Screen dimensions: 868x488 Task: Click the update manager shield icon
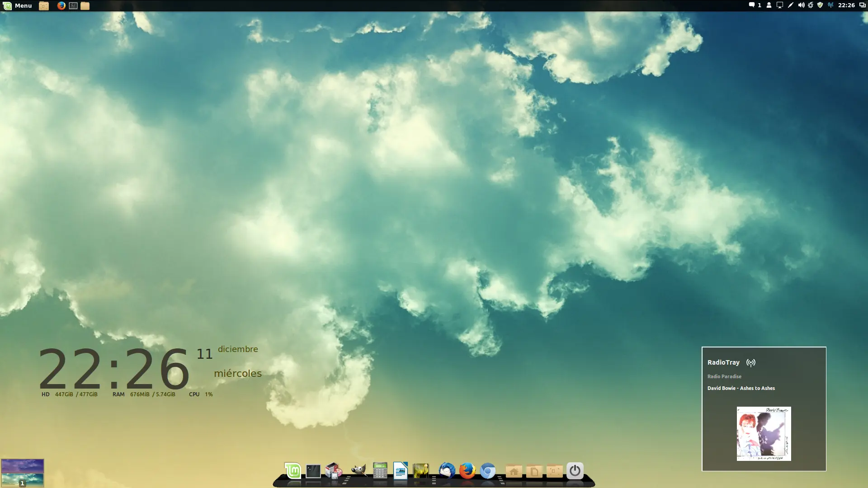pyautogui.click(x=820, y=5)
